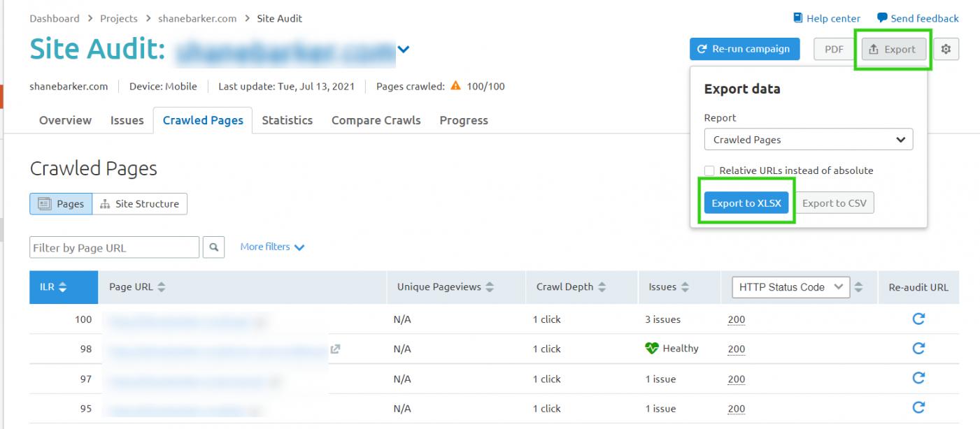Click Re-run campaign button

click(744, 49)
